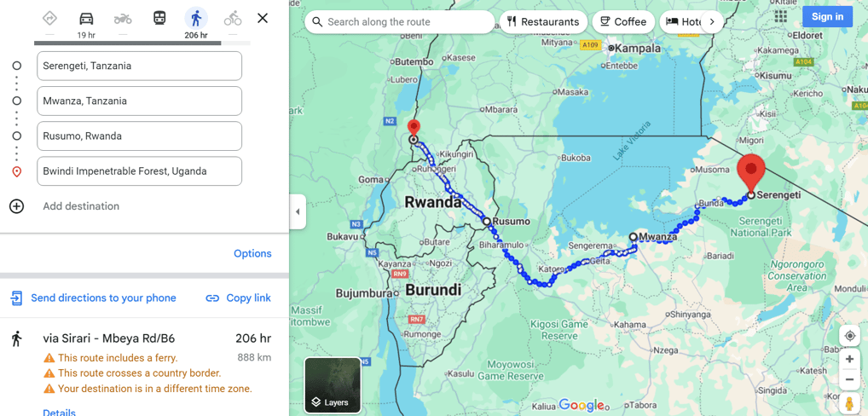Select the best travel mode icon
Viewport: 868px width, 416px height.
tap(49, 18)
